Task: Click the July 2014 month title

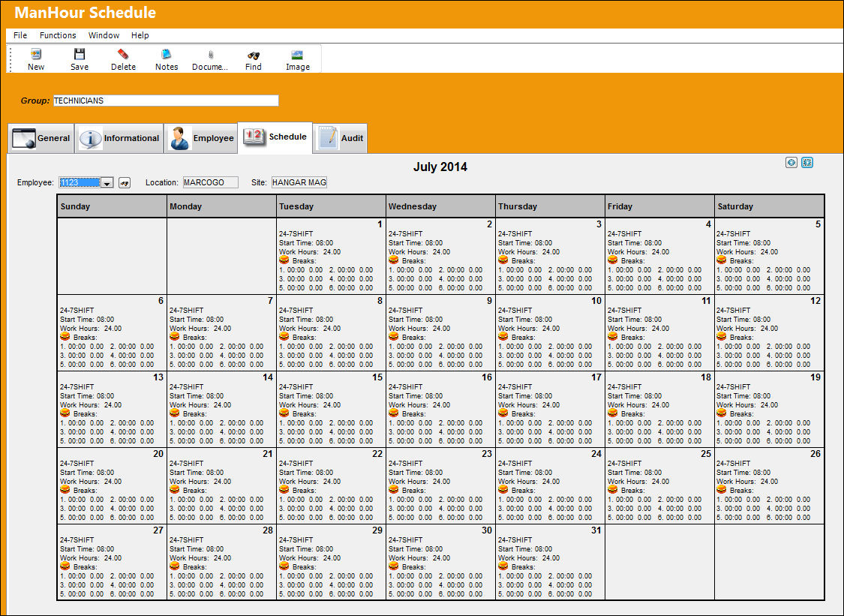Action: 440,167
